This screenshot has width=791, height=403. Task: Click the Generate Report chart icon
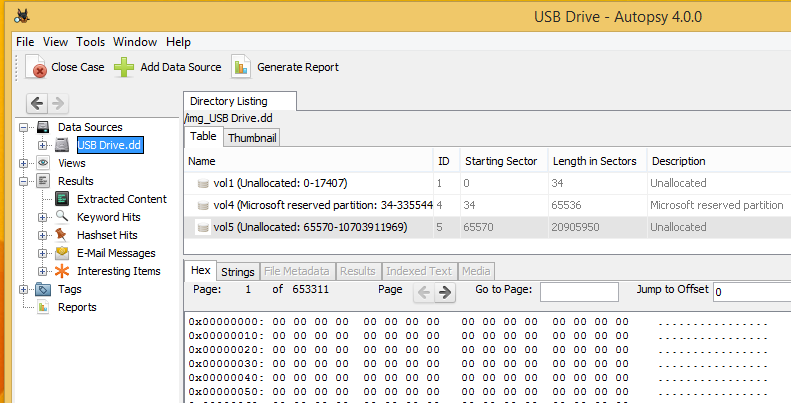pos(241,67)
